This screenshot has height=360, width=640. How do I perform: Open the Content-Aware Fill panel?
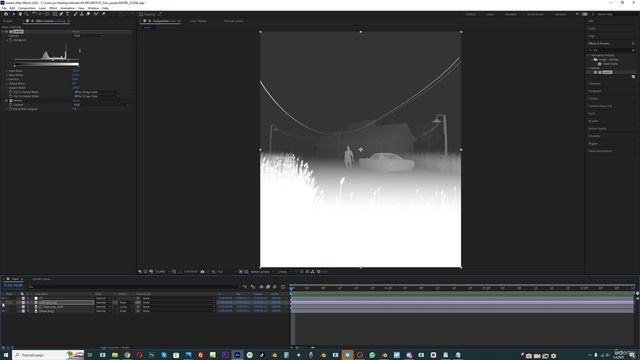click(x=600, y=106)
